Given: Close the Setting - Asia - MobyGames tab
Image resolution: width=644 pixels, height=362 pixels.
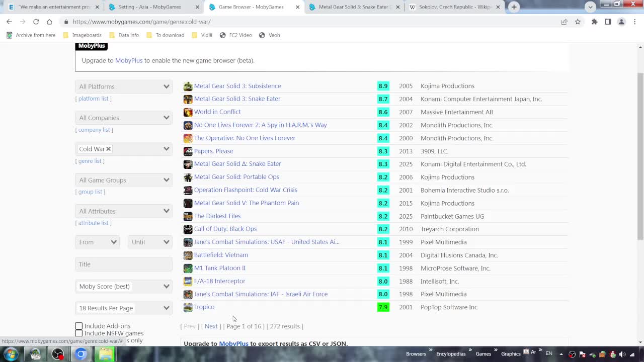Looking at the screenshot, I should (x=197, y=7).
